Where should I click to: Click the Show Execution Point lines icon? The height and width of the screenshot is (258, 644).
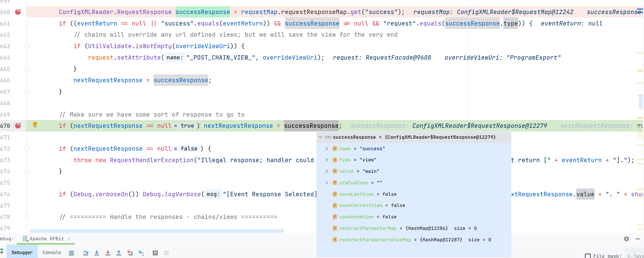(x=71, y=253)
